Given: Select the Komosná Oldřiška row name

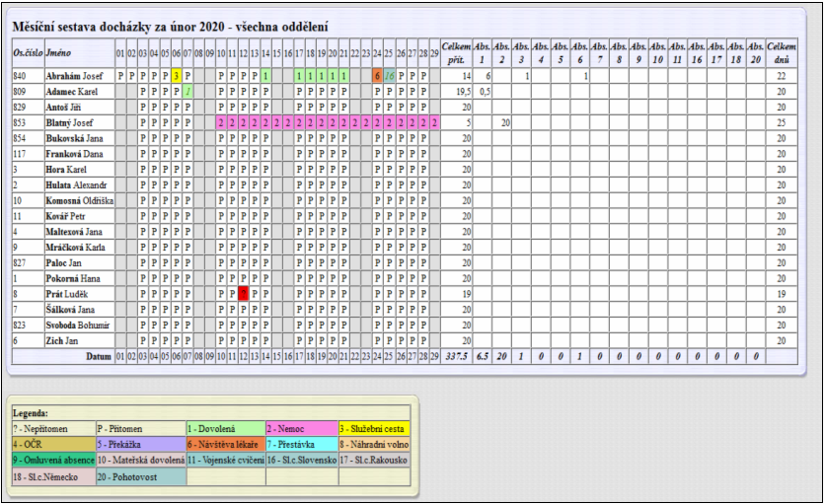Looking at the screenshot, I should 80,200.
